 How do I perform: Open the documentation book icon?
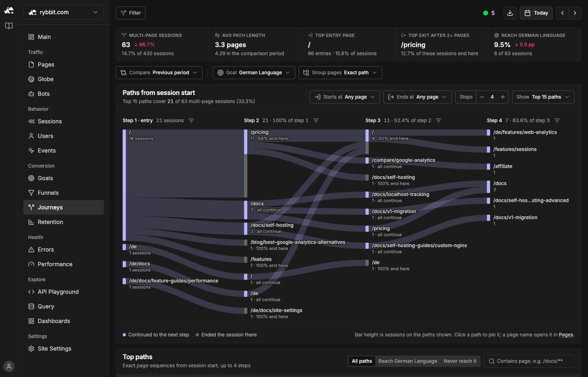click(x=9, y=26)
